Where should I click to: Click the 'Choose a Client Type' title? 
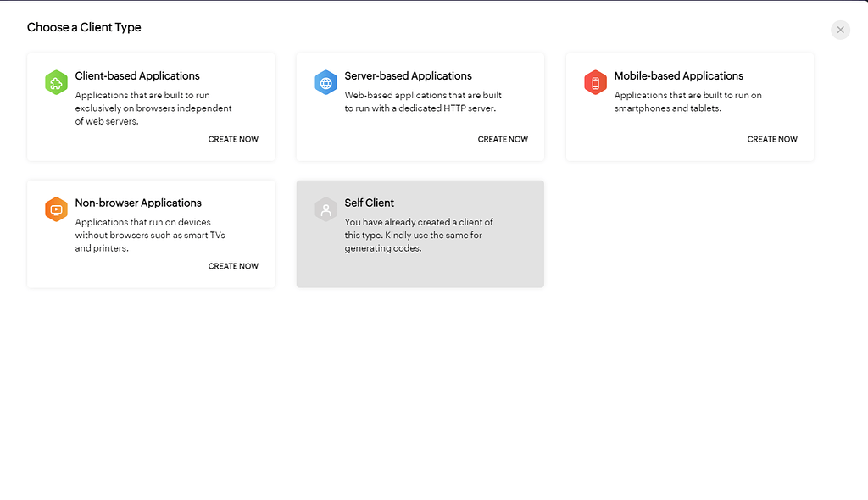84,27
